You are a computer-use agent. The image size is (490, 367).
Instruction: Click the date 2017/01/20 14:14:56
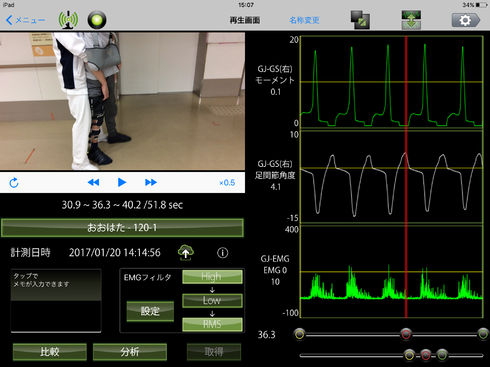click(x=115, y=253)
